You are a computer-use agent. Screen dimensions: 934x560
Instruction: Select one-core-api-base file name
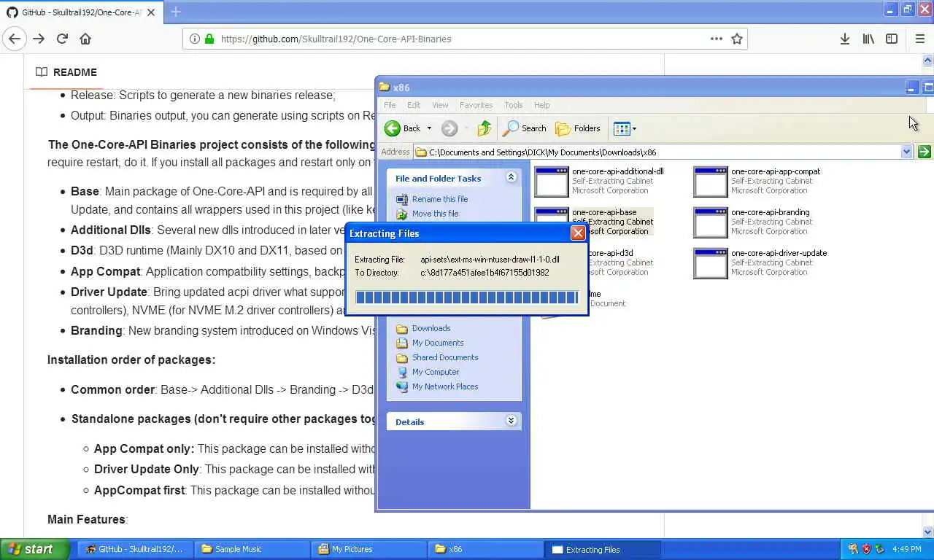coord(604,212)
